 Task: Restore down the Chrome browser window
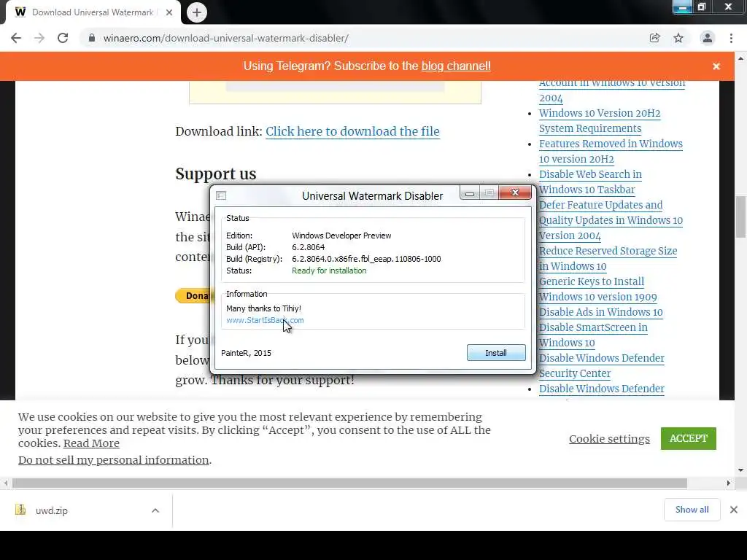pos(702,7)
